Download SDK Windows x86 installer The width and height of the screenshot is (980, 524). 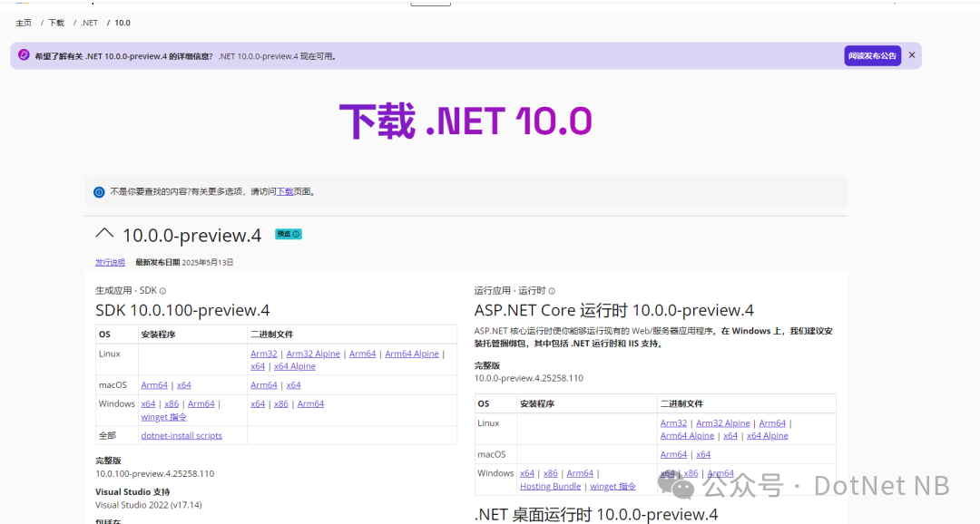click(171, 404)
